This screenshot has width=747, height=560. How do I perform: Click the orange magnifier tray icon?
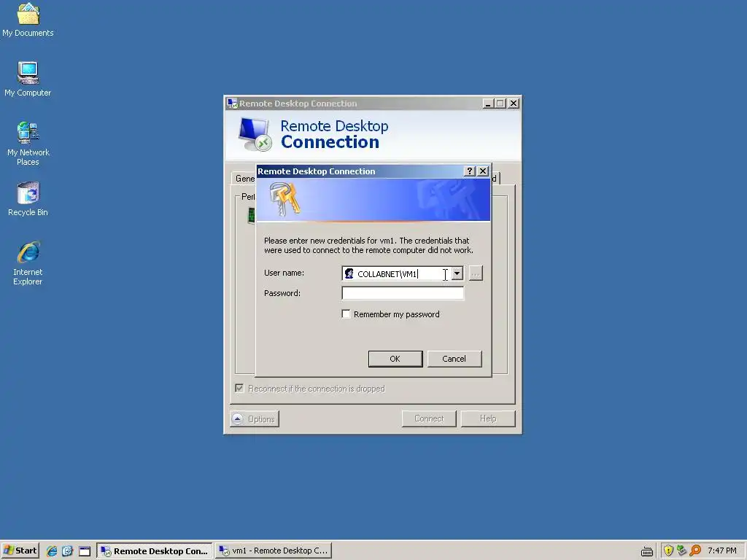695,551
